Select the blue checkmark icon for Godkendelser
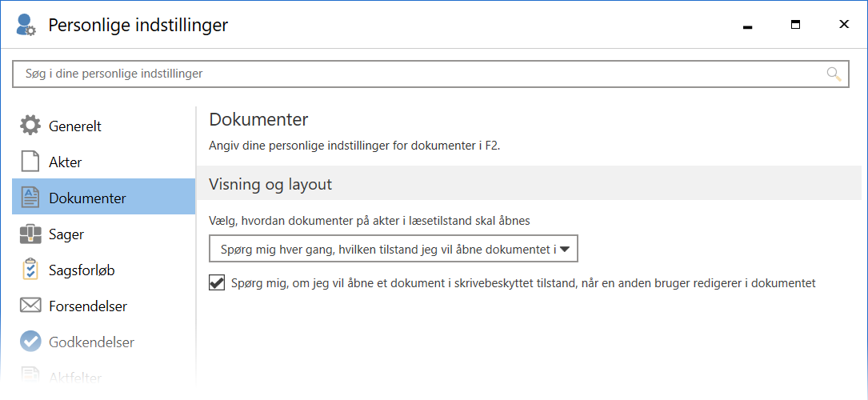This screenshot has width=868, height=400. pos(30,342)
